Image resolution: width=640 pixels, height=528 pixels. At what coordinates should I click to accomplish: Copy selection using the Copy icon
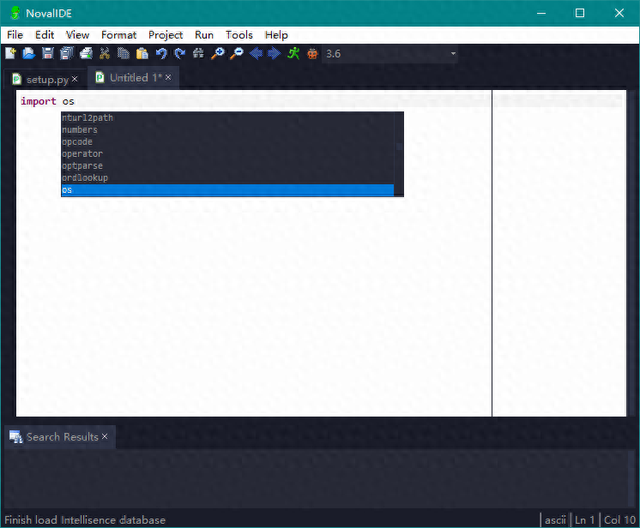click(123, 53)
